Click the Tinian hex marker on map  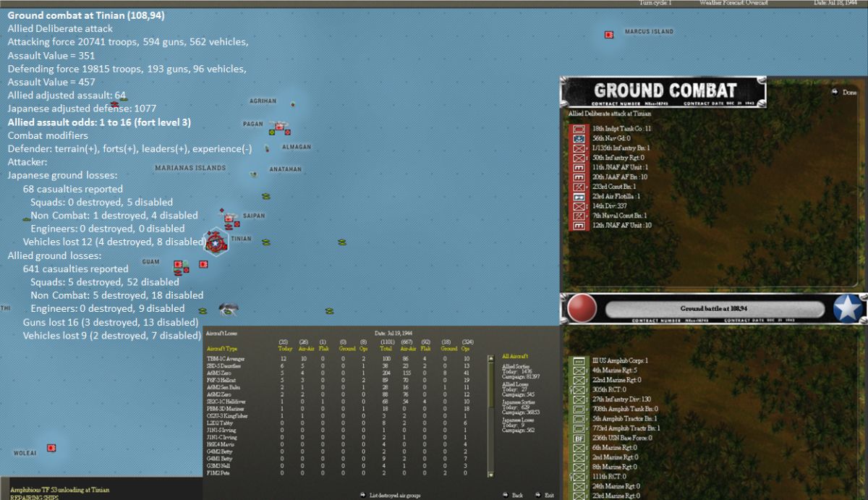click(216, 243)
